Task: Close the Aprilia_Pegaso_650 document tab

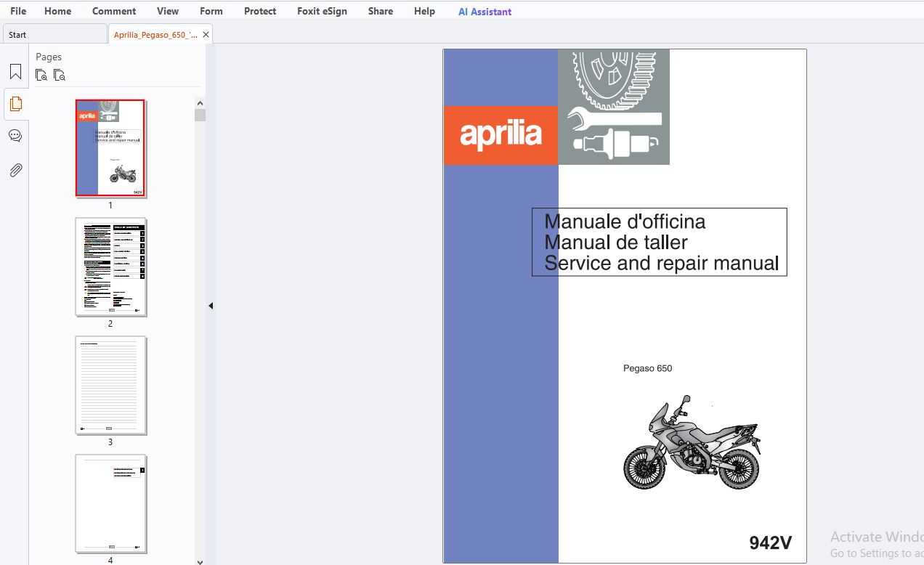Action: coord(206,34)
